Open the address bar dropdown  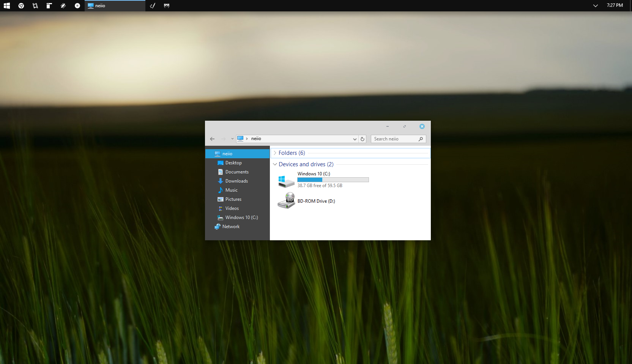click(355, 139)
